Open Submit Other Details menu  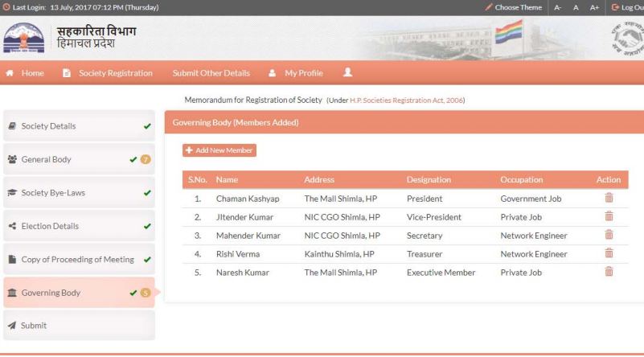click(211, 73)
